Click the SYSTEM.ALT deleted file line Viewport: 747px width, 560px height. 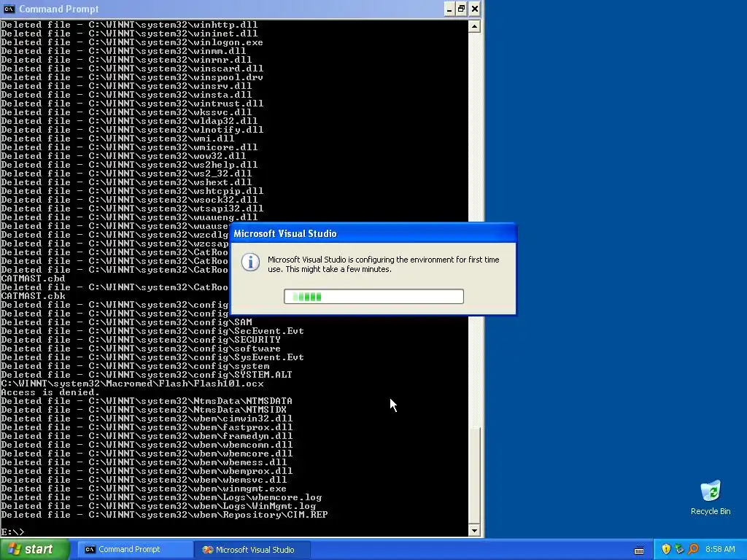(x=147, y=375)
